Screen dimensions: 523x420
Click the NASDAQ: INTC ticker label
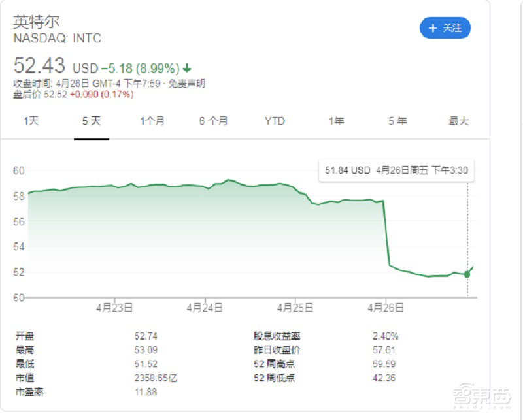pyautogui.click(x=57, y=39)
